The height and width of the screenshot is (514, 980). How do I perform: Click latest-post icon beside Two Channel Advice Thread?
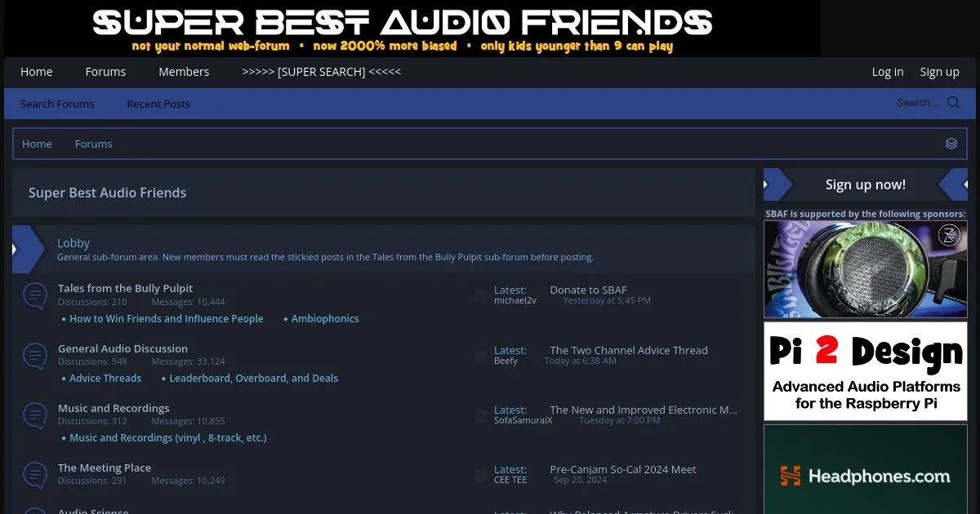coord(481,357)
